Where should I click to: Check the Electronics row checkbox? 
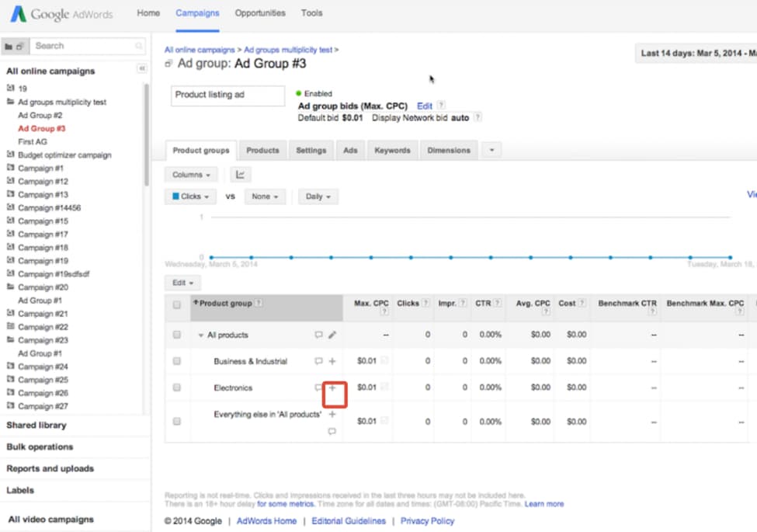177,388
